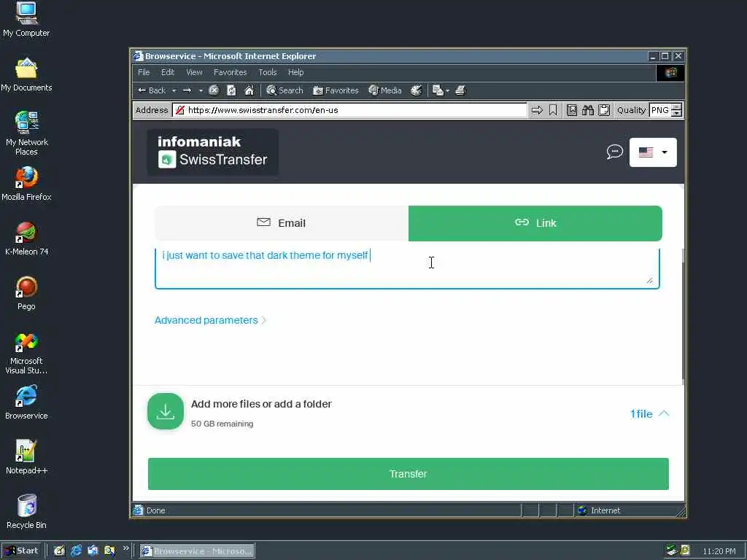
Task: Click the 50 GB remaining text
Action: [222, 424]
